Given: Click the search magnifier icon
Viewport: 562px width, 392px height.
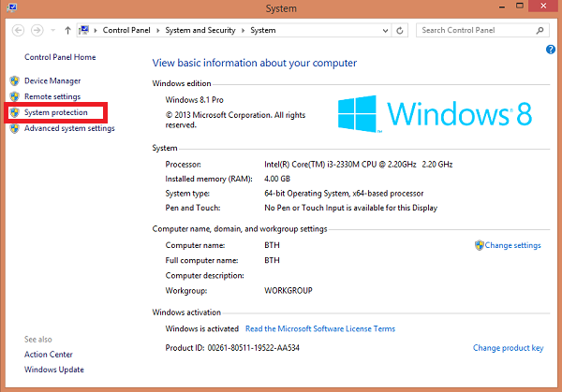Looking at the screenshot, I should [x=540, y=31].
